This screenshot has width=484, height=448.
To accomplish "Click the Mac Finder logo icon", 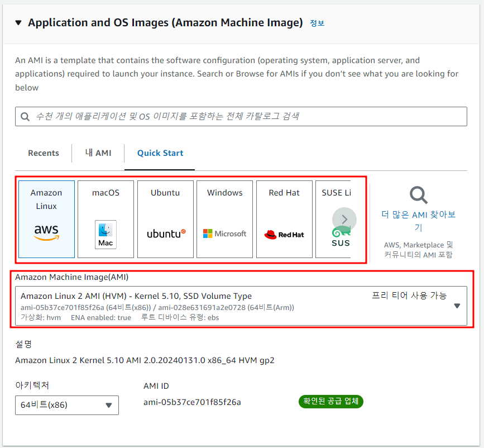I will point(106,235).
